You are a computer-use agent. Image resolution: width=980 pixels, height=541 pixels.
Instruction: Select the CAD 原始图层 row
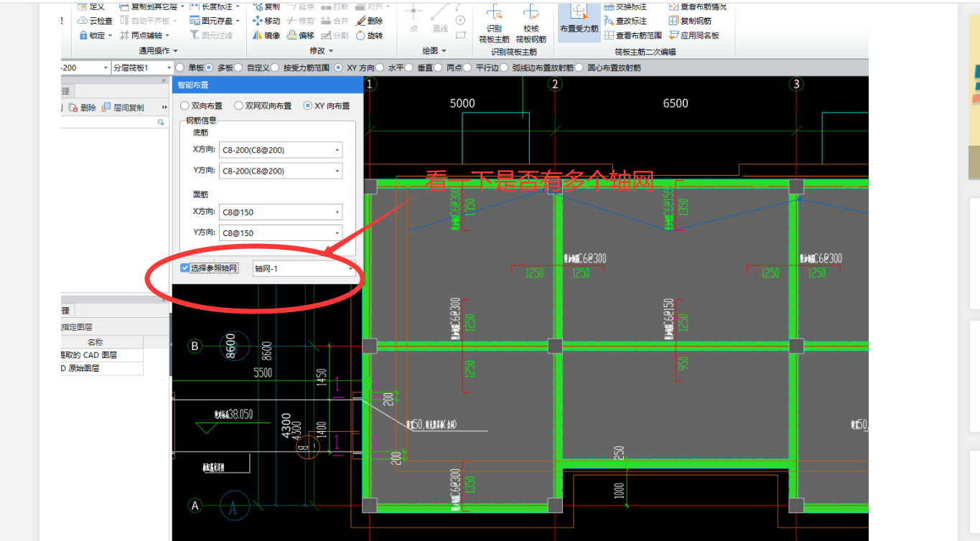pos(102,368)
